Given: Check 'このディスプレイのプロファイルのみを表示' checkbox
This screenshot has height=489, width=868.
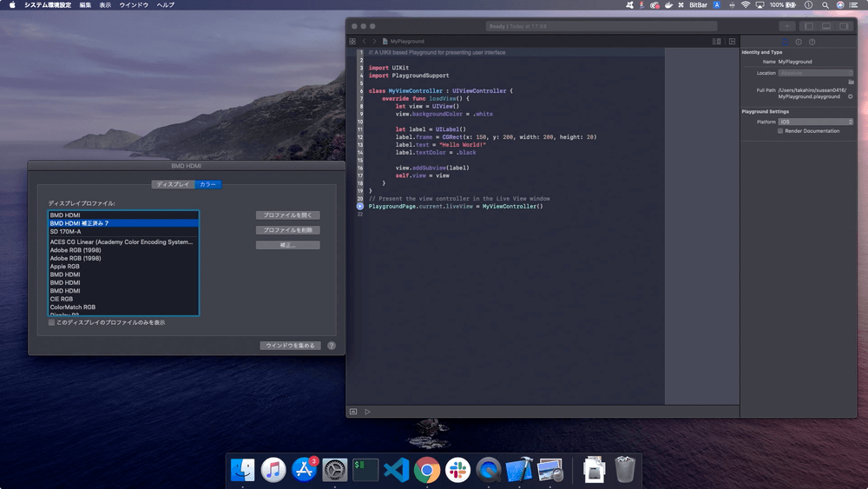Looking at the screenshot, I should click(52, 322).
